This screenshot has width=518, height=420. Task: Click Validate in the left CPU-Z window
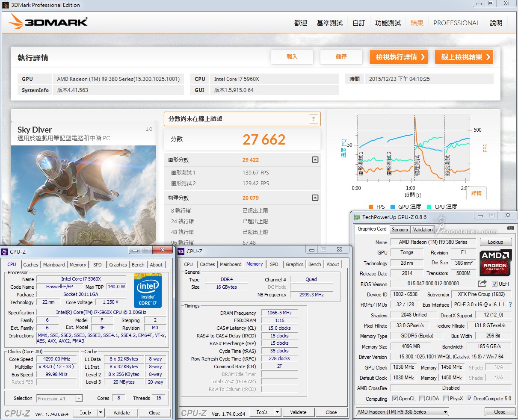tap(121, 413)
